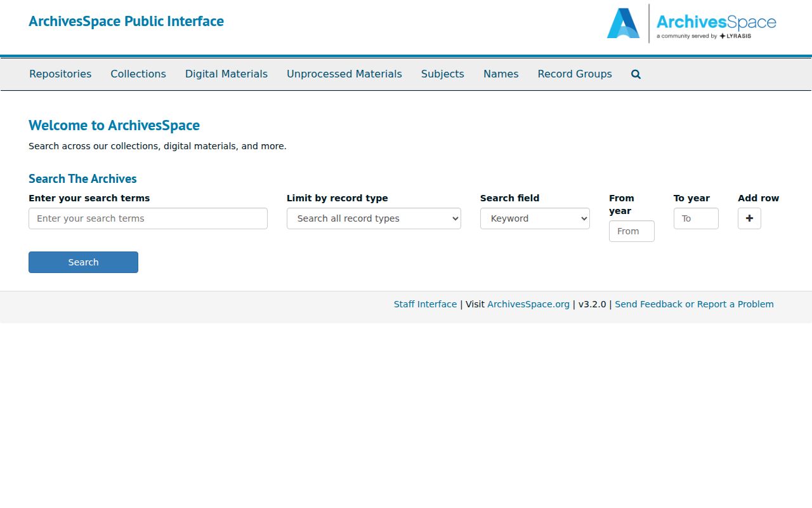Open the 'Search all record types' dropdown
The width and height of the screenshot is (812, 508).
point(374,218)
